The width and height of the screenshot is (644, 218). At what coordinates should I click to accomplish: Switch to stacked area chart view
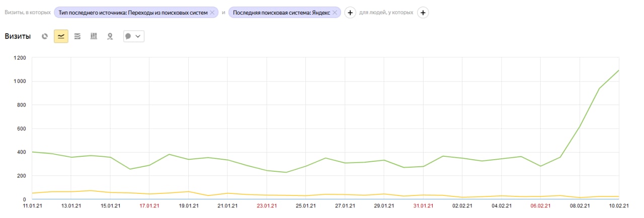(77, 36)
